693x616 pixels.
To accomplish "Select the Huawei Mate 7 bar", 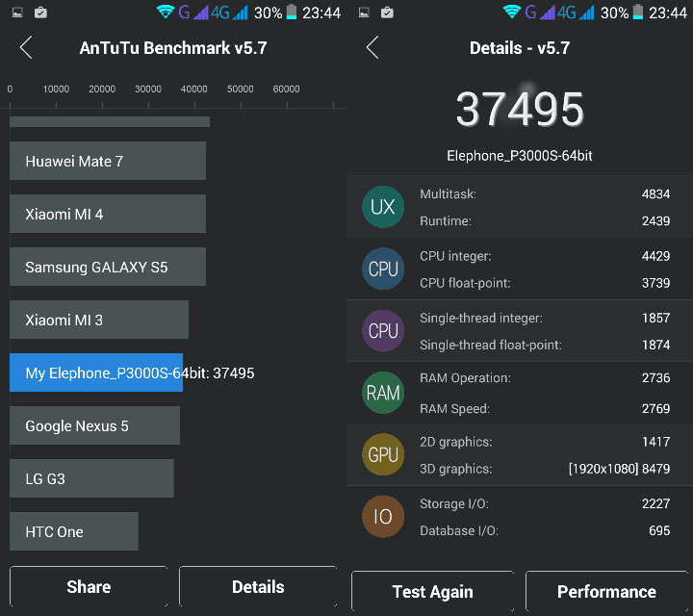I will click(108, 161).
